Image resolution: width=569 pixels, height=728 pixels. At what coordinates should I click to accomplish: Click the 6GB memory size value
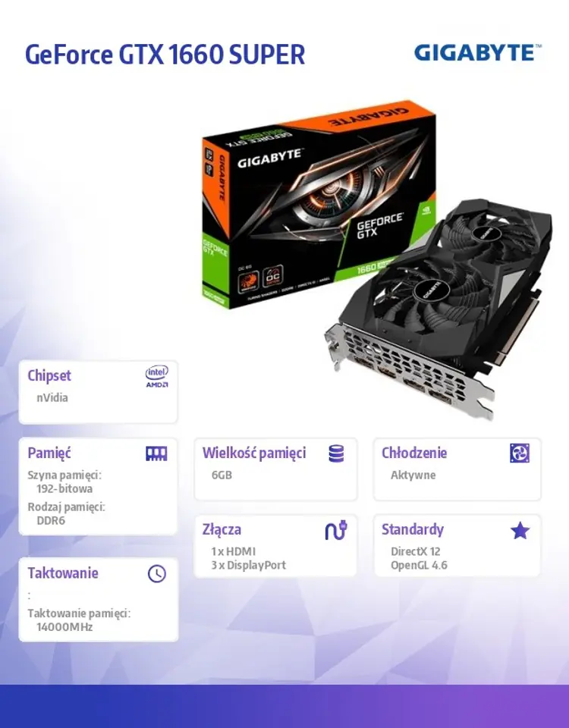coord(222,475)
